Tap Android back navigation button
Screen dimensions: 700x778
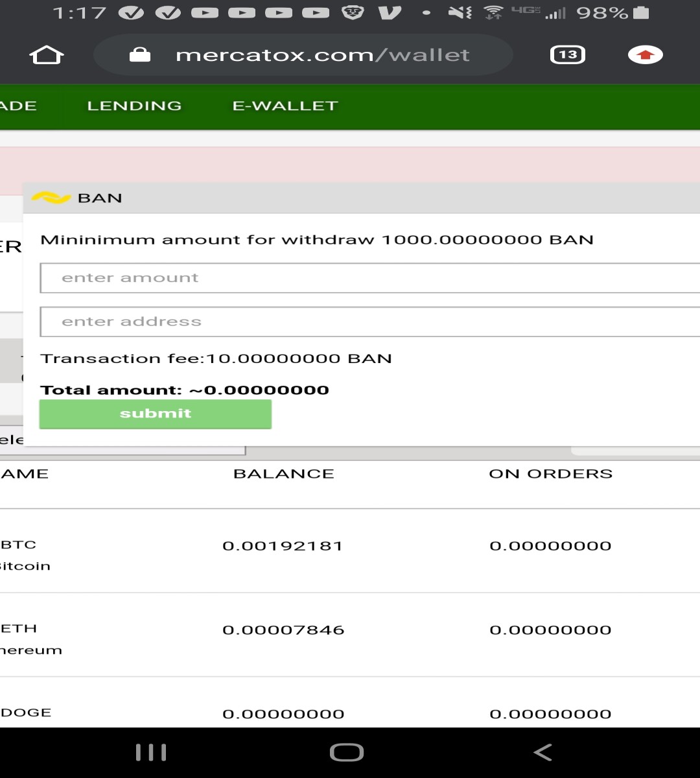(x=542, y=752)
